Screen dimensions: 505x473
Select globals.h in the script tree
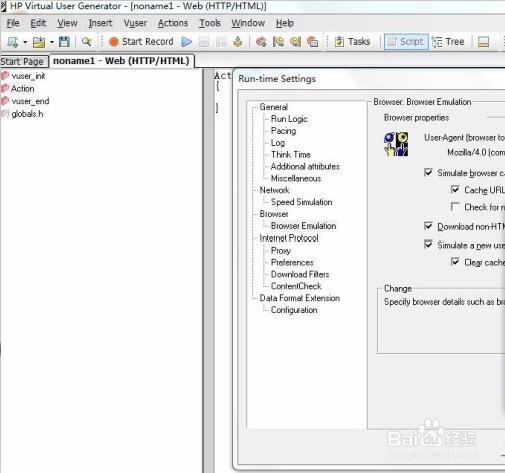pyautogui.click(x=27, y=114)
